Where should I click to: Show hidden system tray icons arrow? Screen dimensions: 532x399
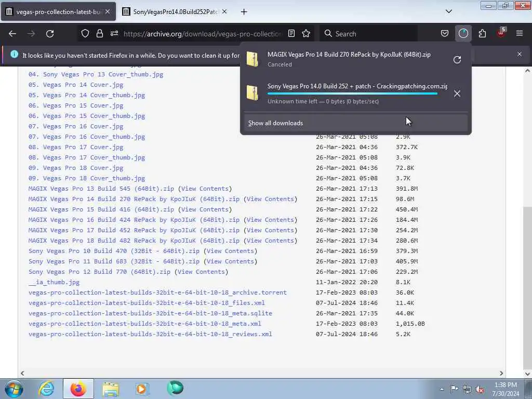pyautogui.click(x=442, y=389)
